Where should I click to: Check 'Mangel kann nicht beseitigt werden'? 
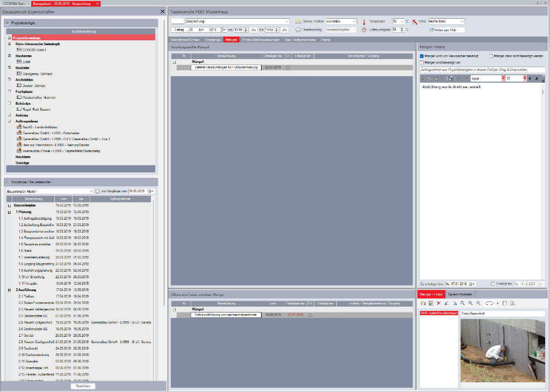click(491, 56)
